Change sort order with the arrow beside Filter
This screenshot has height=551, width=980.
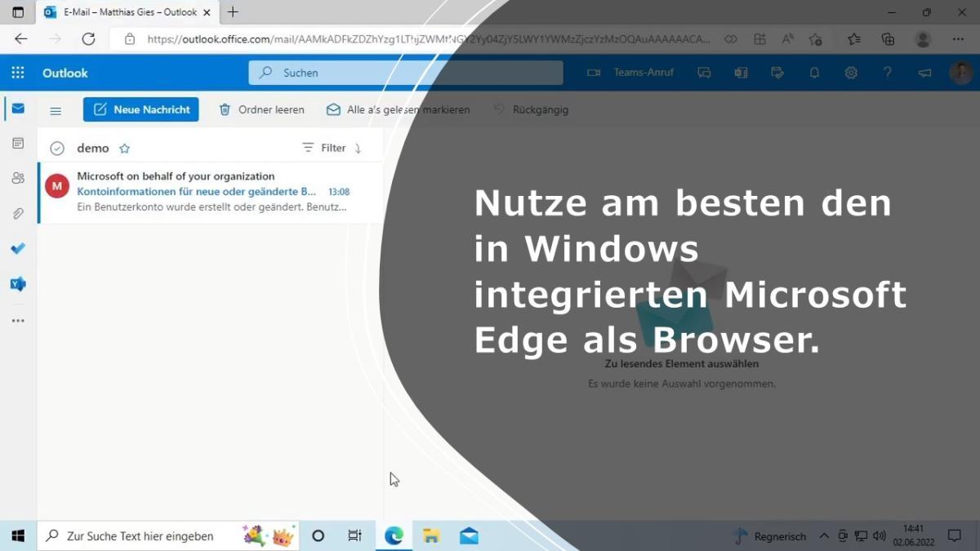click(x=358, y=149)
